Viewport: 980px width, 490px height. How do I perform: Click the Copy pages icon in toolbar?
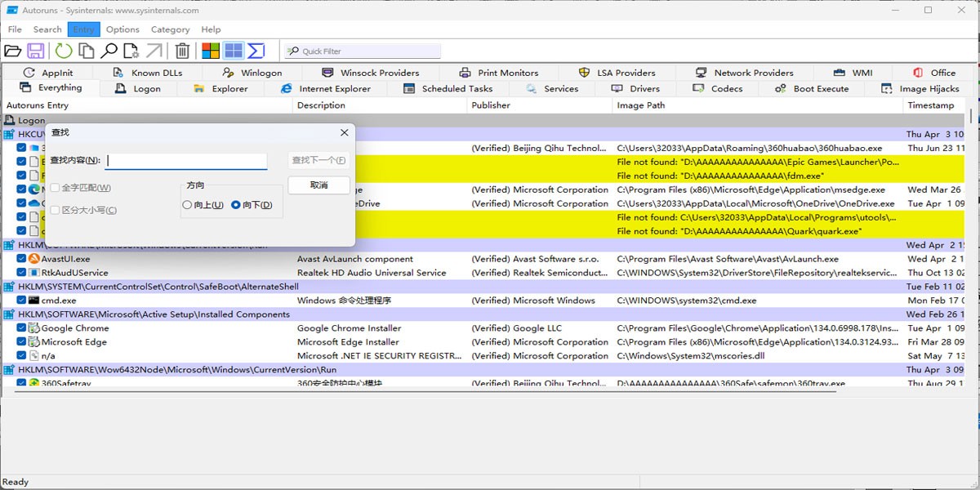pyautogui.click(x=86, y=51)
